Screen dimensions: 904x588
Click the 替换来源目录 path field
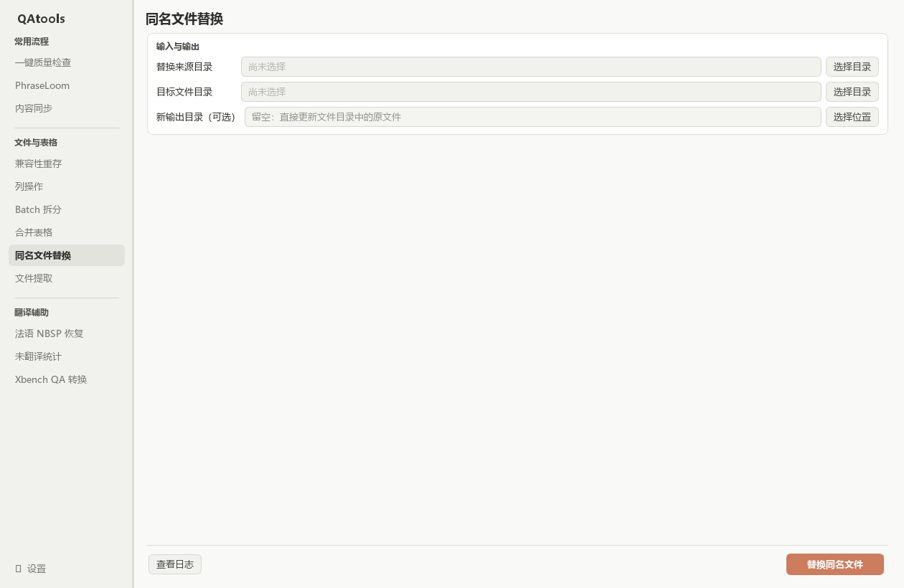(531, 67)
